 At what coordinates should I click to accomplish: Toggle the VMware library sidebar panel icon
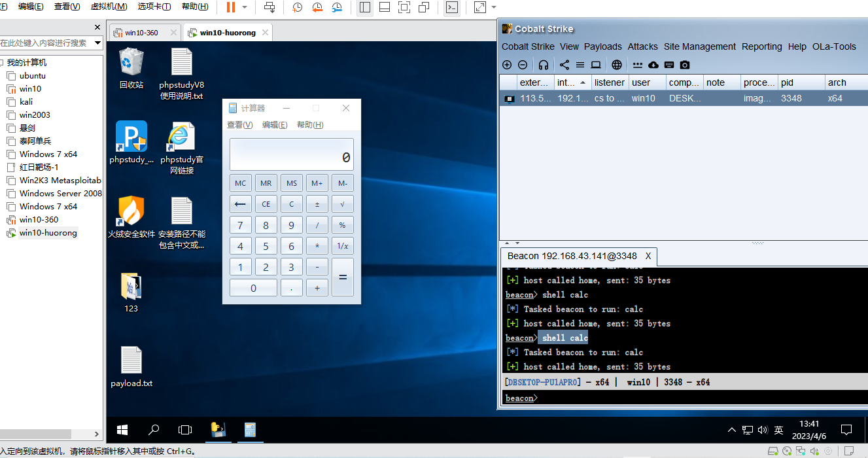coord(365,7)
